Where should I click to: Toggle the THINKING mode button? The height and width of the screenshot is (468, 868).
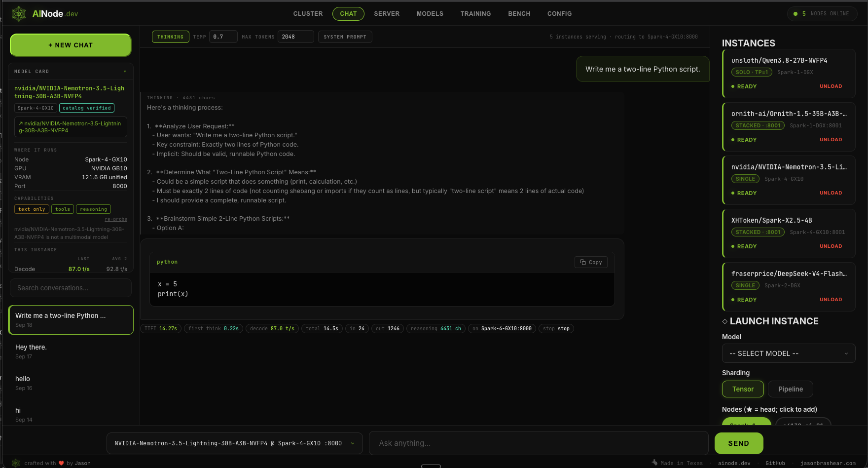(x=170, y=37)
